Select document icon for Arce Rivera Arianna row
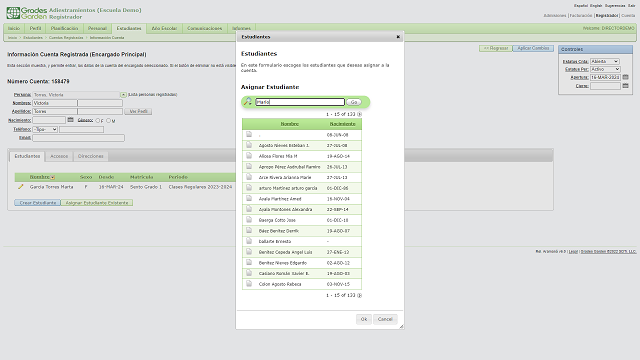 coord(249,177)
